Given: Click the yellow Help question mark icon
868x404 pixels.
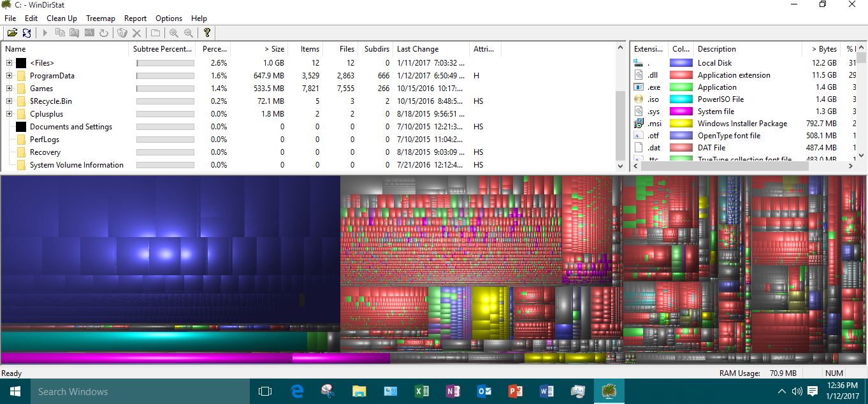Looking at the screenshot, I should [207, 32].
